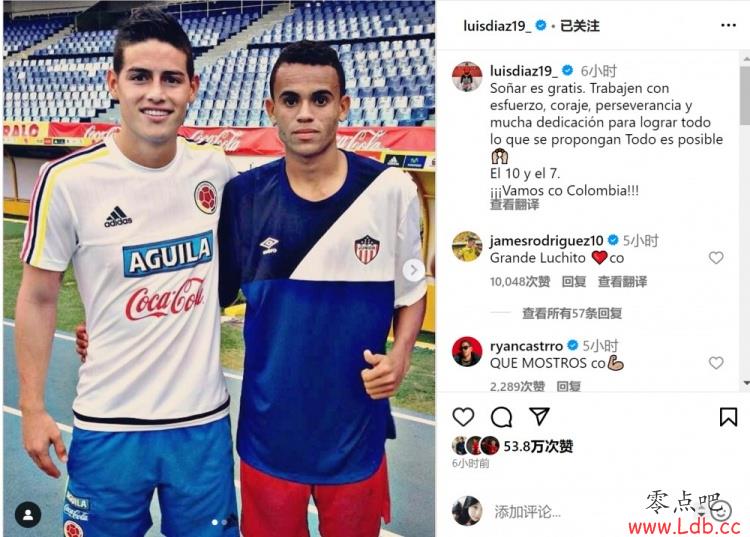The image size is (750, 537).
Task: Open the comment bubble icon
Action: point(501,417)
